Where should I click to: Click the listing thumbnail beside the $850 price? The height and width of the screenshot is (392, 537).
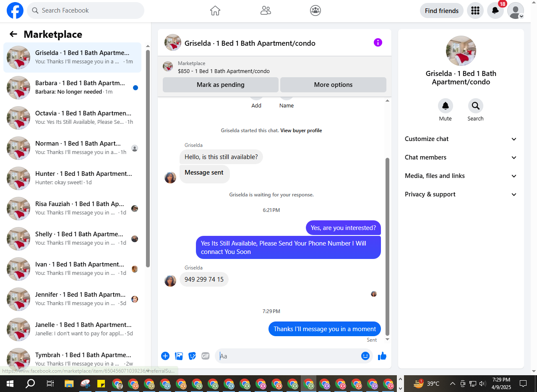168,66
